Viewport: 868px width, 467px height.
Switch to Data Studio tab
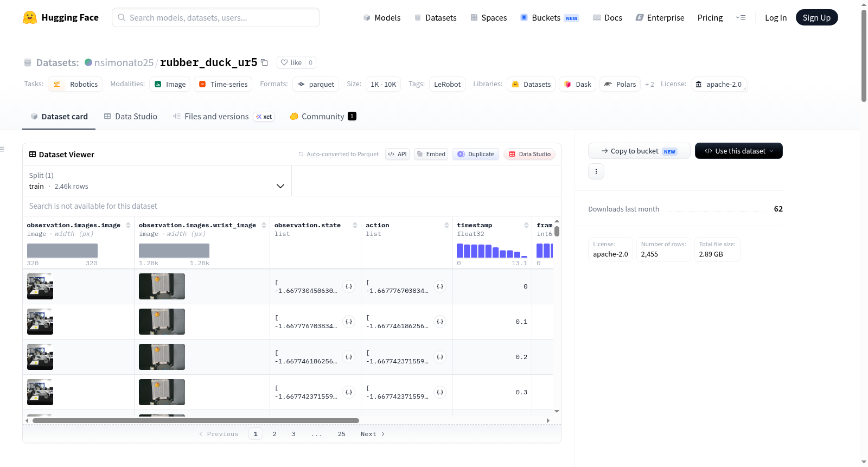(x=131, y=117)
